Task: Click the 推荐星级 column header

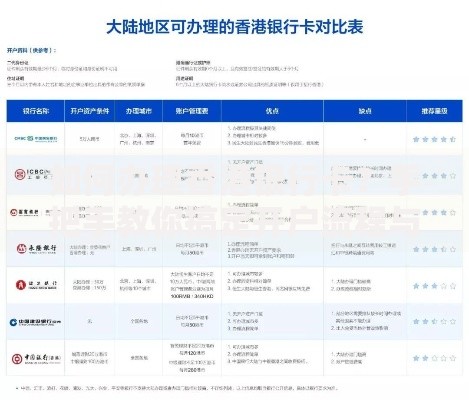Action: (x=434, y=111)
